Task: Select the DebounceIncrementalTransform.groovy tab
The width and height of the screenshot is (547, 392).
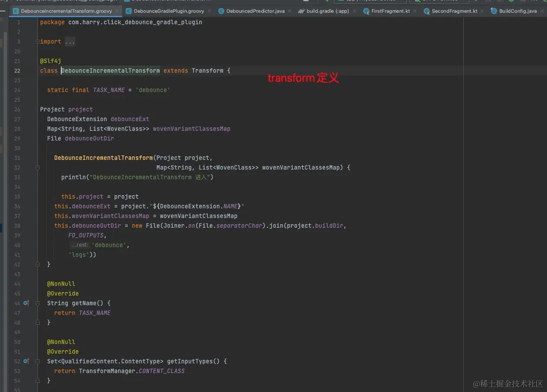Action: pos(67,11)
